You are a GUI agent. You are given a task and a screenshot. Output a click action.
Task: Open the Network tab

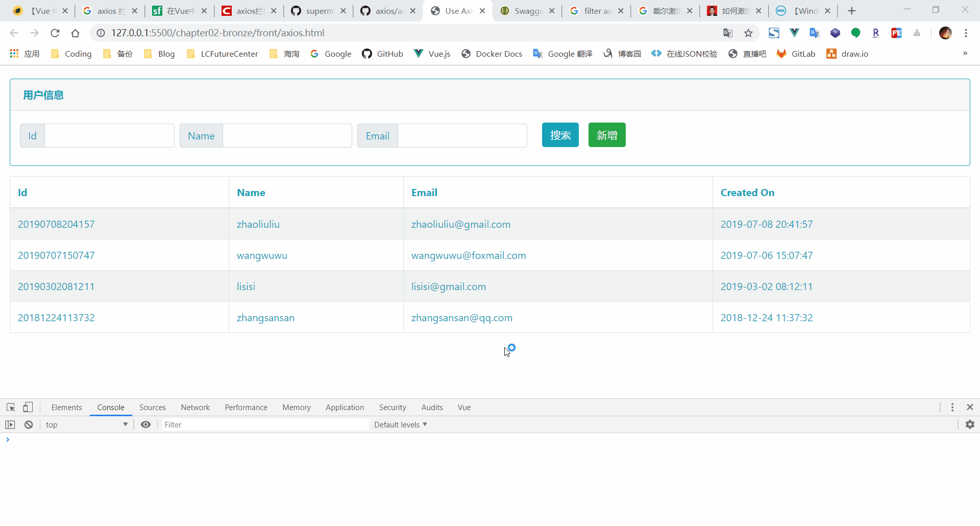(195, 407)
